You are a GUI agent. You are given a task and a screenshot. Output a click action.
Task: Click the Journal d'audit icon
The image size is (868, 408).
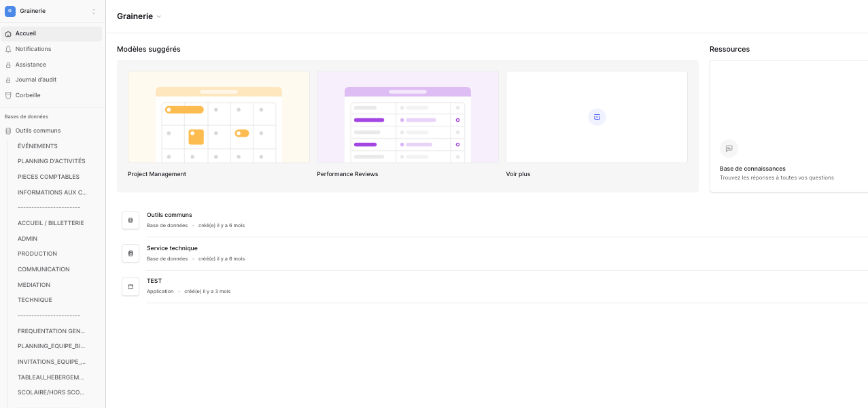8,80
